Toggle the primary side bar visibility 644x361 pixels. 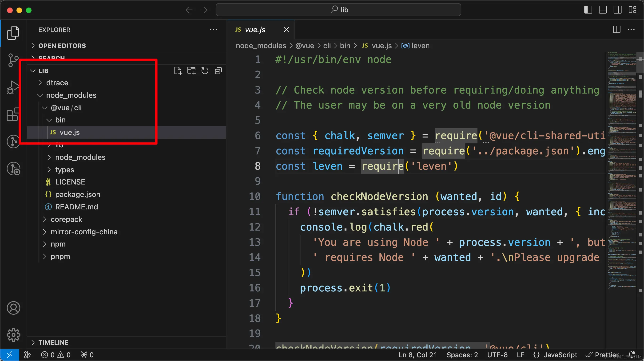point(588,10)
